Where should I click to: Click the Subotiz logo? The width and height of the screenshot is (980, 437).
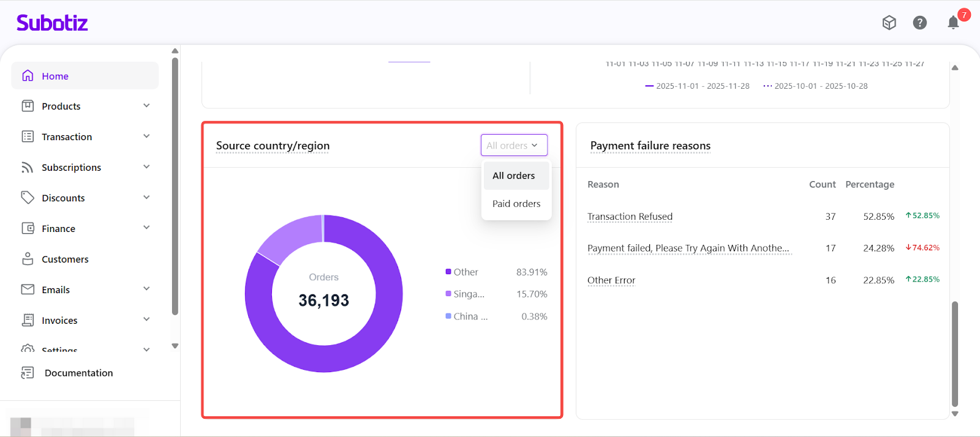(52, 23)
